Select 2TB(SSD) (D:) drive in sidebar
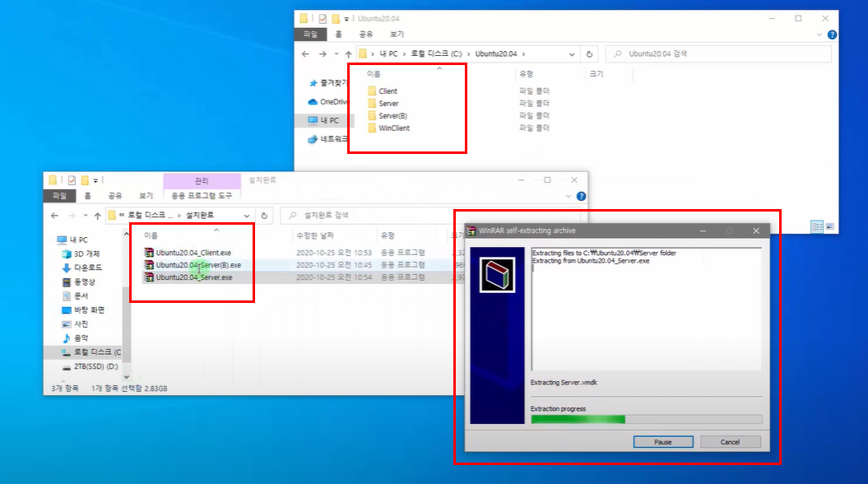Viewport: 868px width, 484px height. coord(91,366)
